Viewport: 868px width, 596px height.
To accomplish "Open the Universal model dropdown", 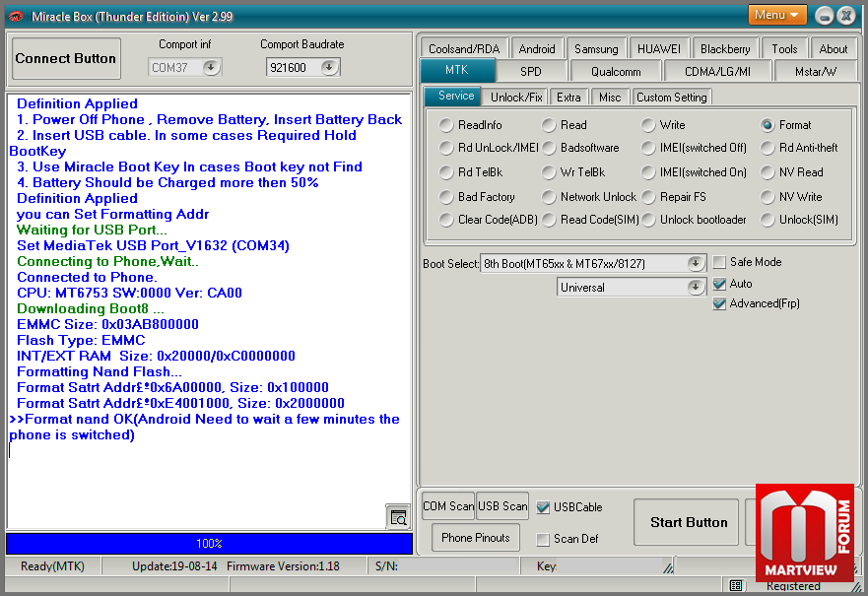I will (696, 288).
